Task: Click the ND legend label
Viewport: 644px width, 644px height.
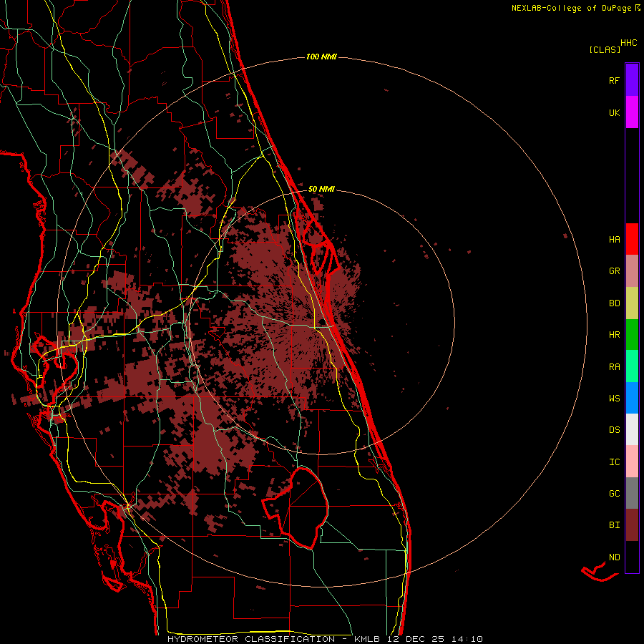Action: click(x=614, y=557)
